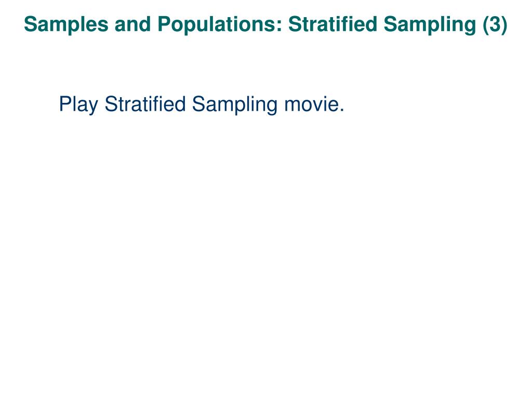Click Sampling in the blue body line
This screenshot has width=532, height=399.
pos(235,104)
